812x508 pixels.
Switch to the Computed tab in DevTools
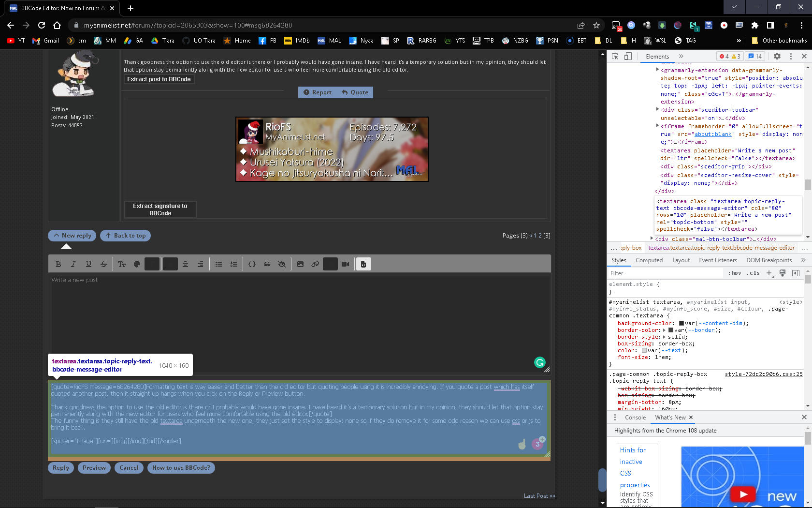coord(649,260)
